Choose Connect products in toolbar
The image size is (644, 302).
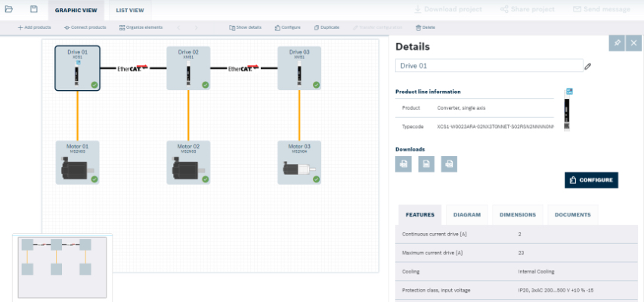coord(85,27)
